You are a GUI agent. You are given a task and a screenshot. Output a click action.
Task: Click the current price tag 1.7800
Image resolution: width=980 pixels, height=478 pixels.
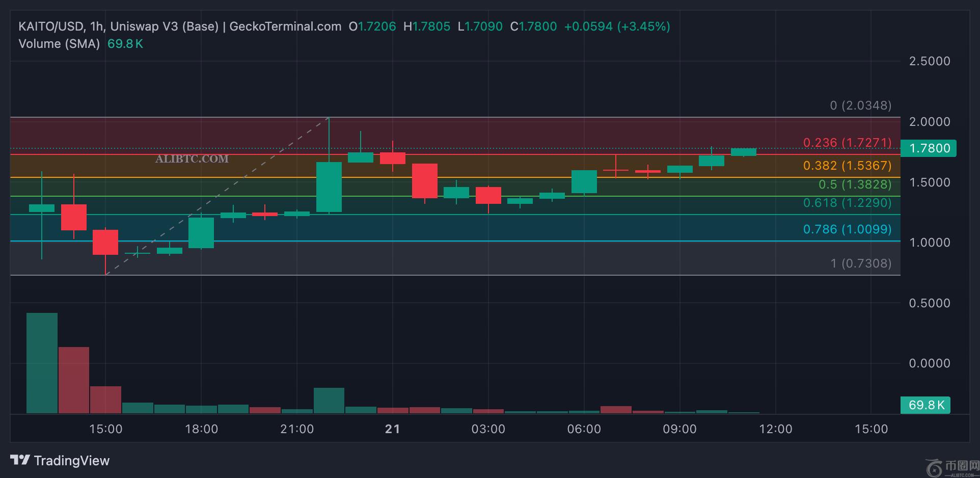929,148
